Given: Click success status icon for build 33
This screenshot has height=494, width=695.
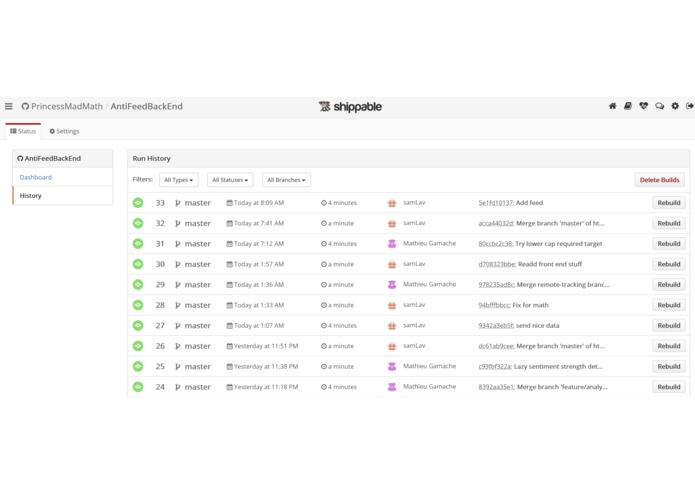Looking at the screenshot, I should coord(138,203).
